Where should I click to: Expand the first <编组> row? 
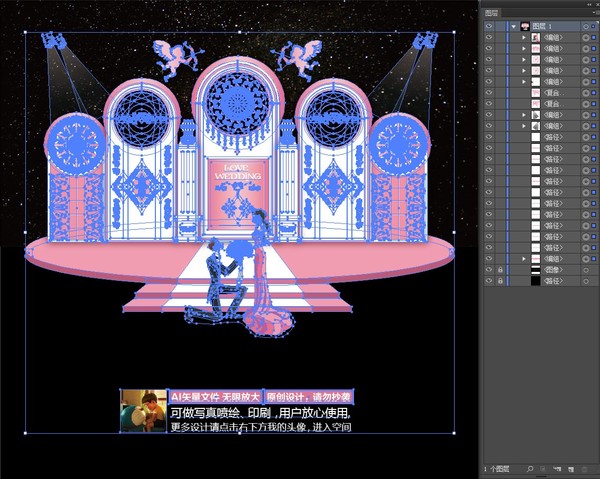pyautogui.click(x=524, y=37)
